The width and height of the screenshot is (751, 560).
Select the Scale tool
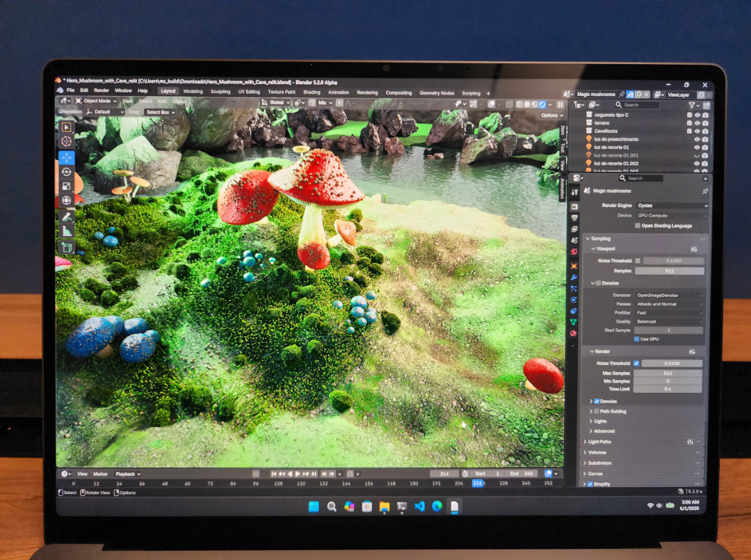tap(67, 186)
